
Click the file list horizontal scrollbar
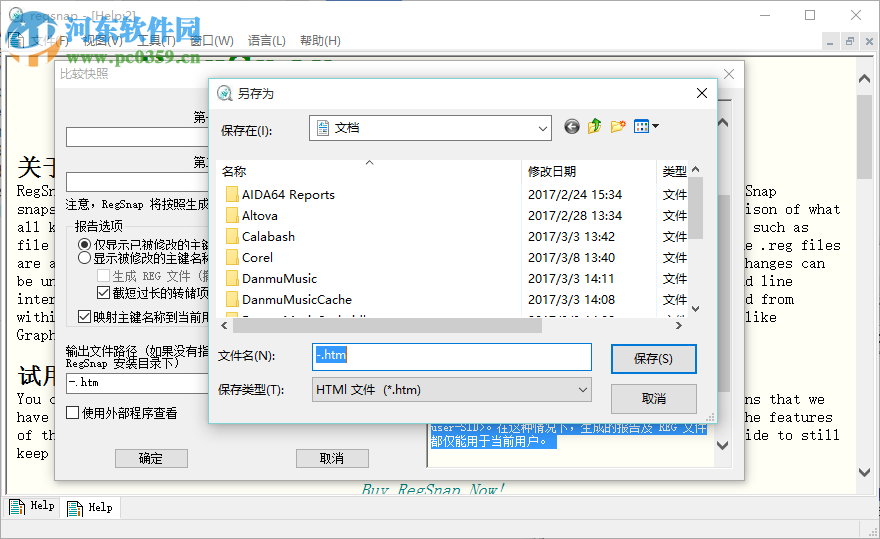[x=387, y=325]
